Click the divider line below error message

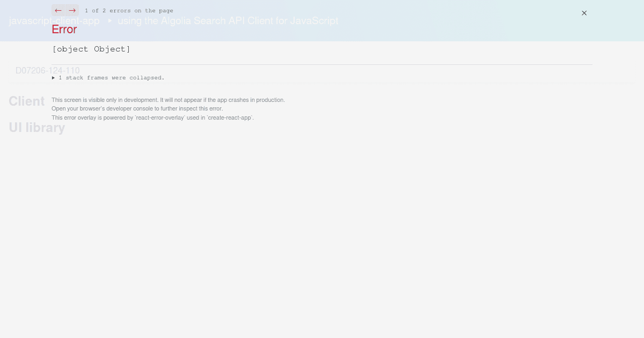(322, 64)
